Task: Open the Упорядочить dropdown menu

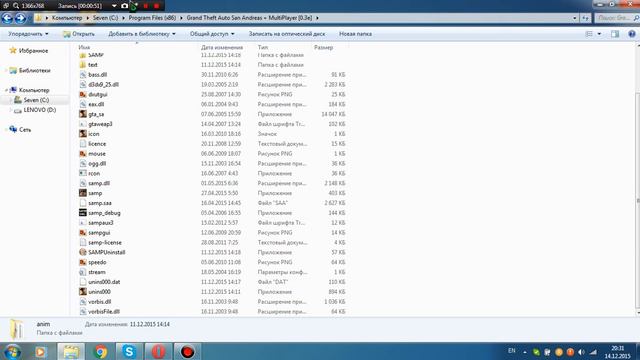Action: click(28, 34)
